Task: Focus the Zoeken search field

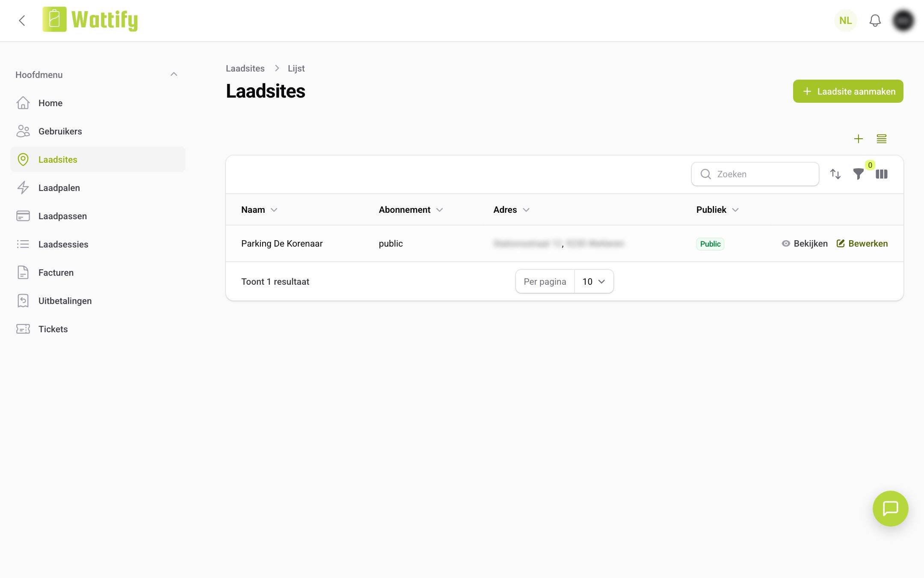Action: tap(755, 174)
